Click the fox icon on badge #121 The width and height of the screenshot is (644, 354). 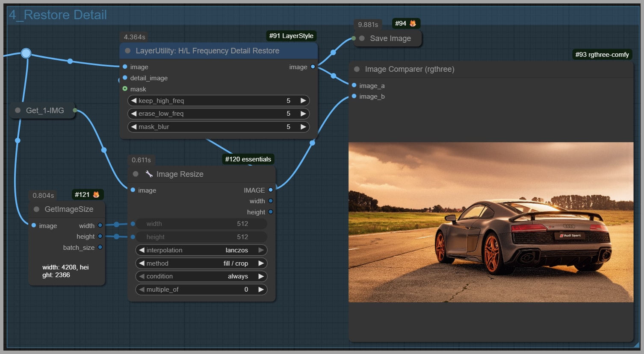(96, 195)
